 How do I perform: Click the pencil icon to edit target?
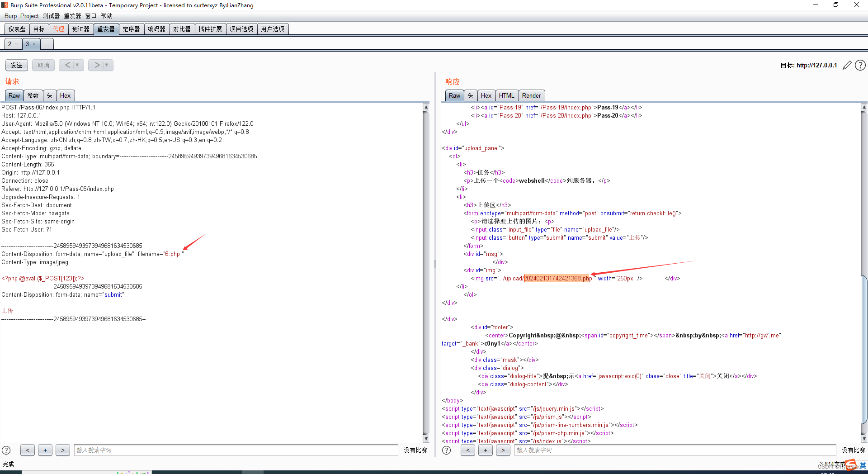[847, 66]
